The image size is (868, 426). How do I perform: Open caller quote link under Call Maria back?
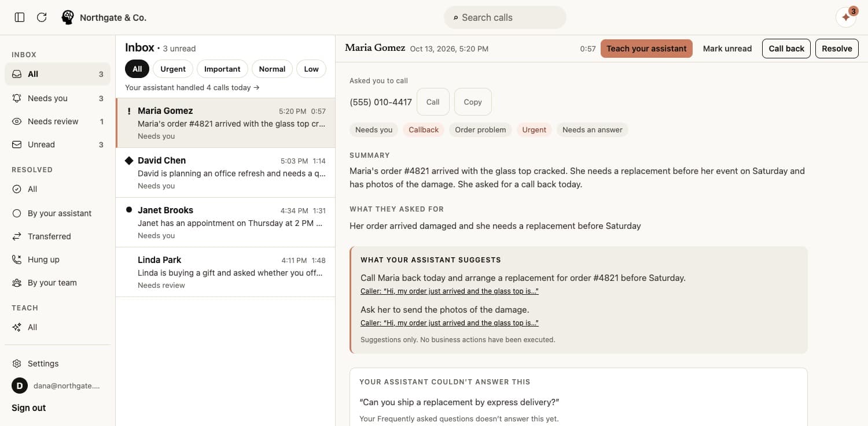[450, 291]
